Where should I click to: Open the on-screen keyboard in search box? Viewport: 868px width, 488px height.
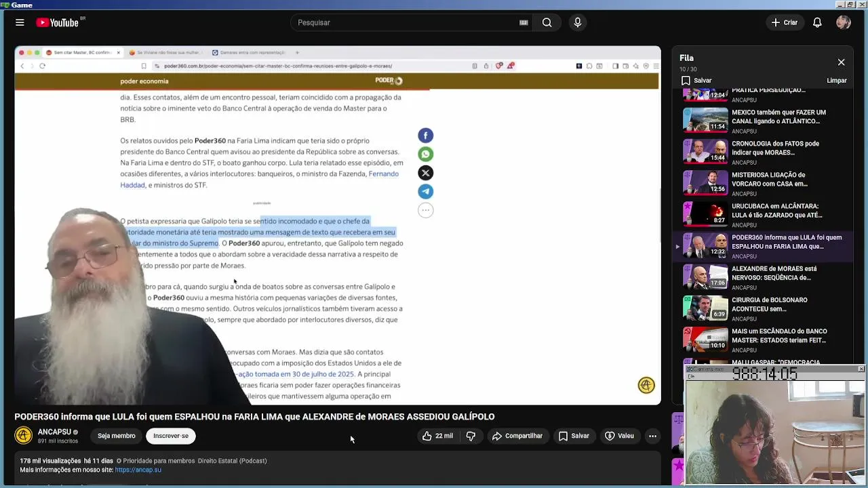tap(524, 22)
